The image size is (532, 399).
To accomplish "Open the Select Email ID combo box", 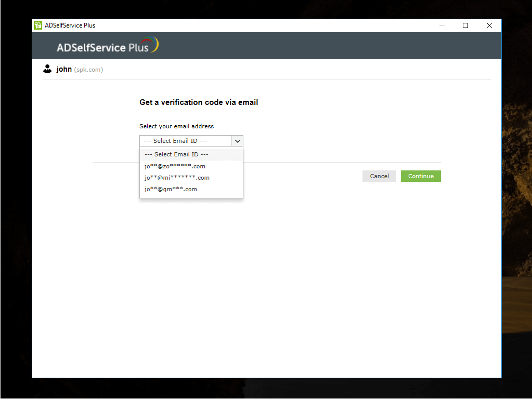I will tap(191, 141).
